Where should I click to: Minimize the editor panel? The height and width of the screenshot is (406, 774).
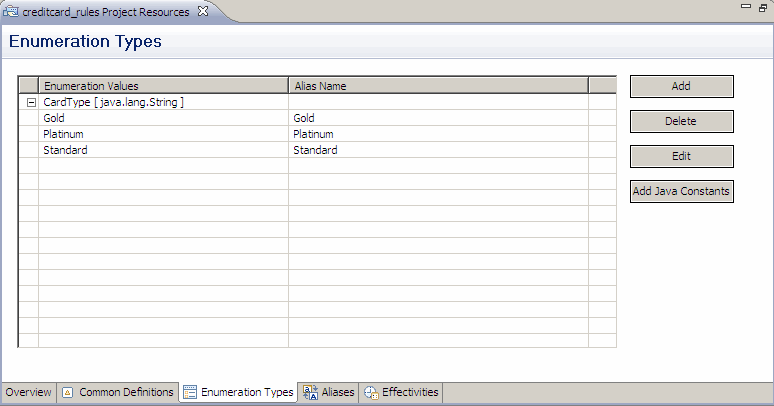coord(746,7)
